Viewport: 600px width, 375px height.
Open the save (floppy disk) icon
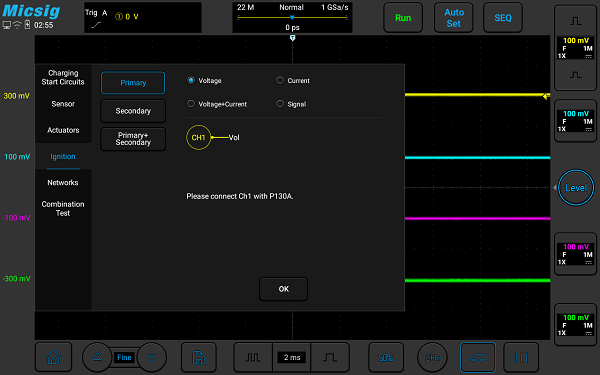[199, 357]
